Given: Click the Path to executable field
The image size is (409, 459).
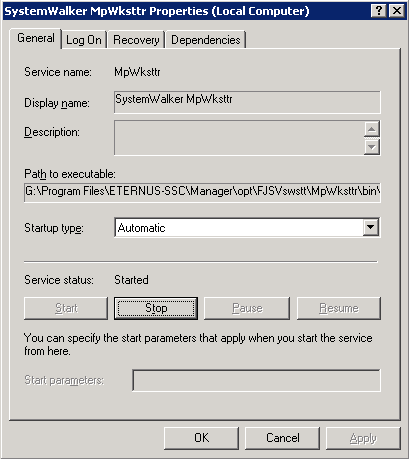Looking at the screenshot, I should [x=202, y=192].
